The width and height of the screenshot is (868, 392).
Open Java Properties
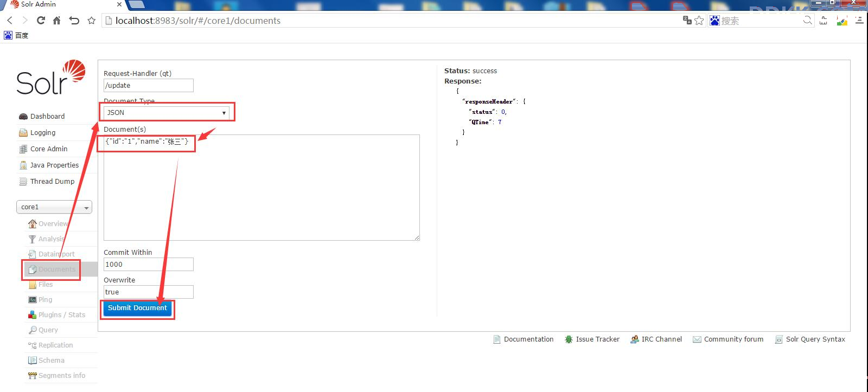pos(54,165)
